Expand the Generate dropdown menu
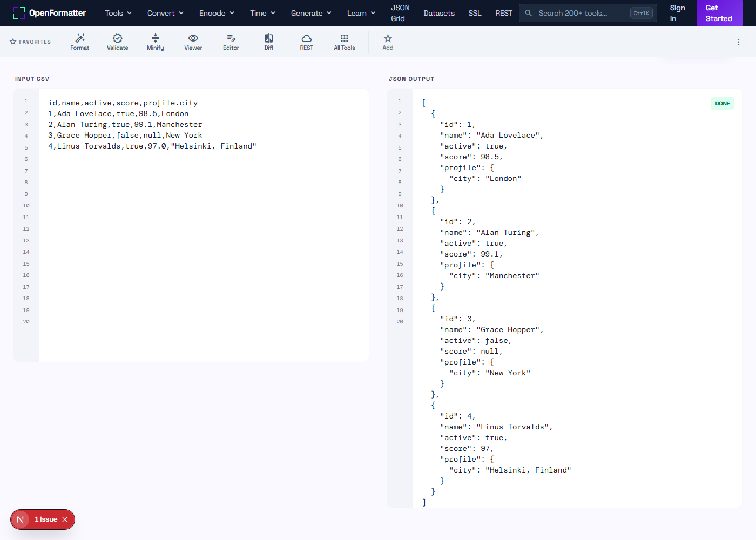The height and width of the screenshot is (540, 756). [x=312, y=13]
